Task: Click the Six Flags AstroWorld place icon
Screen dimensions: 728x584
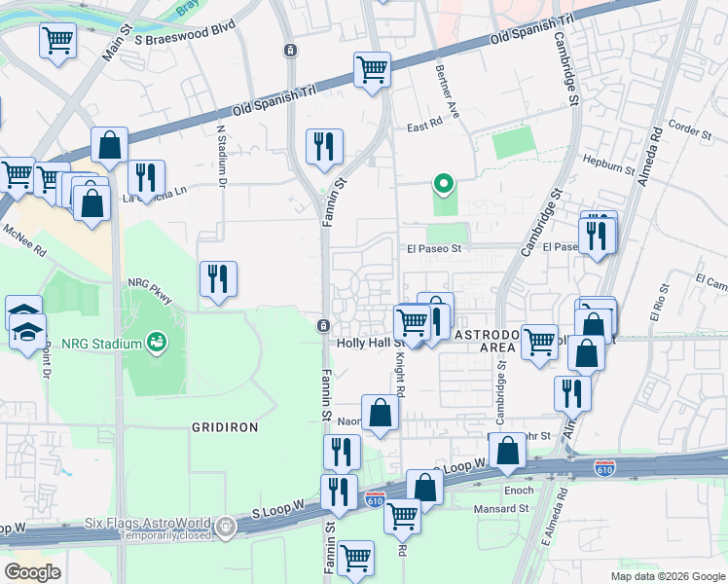Action: click(226, 528)
